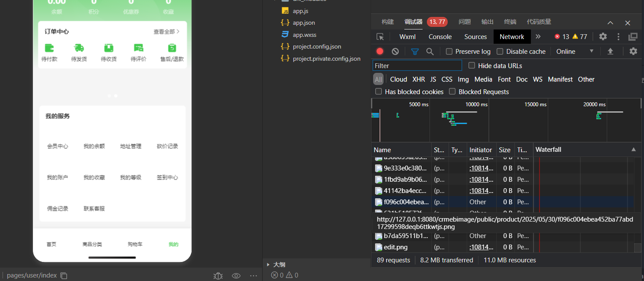Open 查看全部 orders chevron link
Viewport: 644px width, 281px height.
(166, 32)
